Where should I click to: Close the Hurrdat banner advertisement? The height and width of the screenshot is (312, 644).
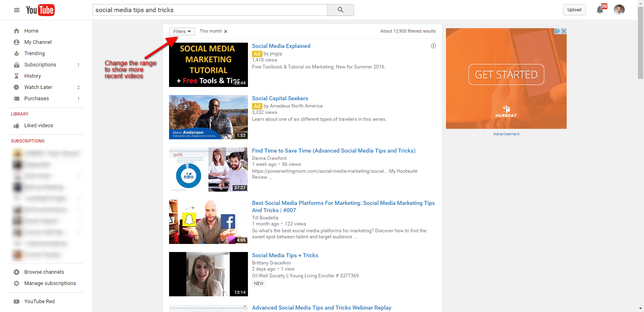tap(564, 31)
